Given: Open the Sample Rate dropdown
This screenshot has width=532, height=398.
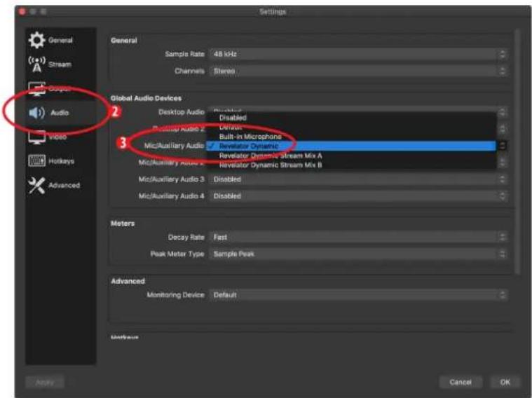Looking at the screenshot, I should click(x=358, y=54).
